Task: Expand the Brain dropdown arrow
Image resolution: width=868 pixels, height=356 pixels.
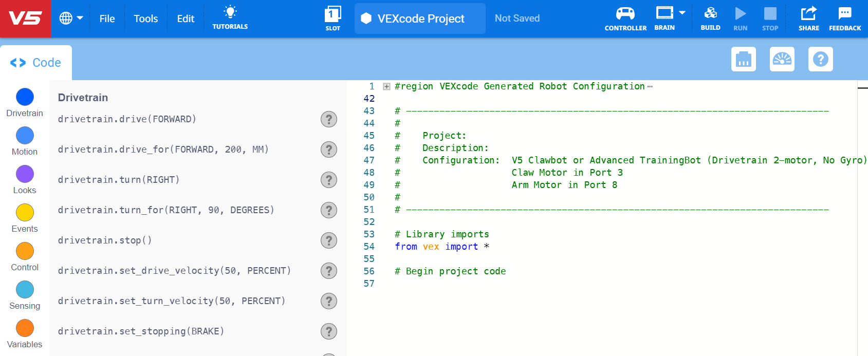Action: (682, 13)
